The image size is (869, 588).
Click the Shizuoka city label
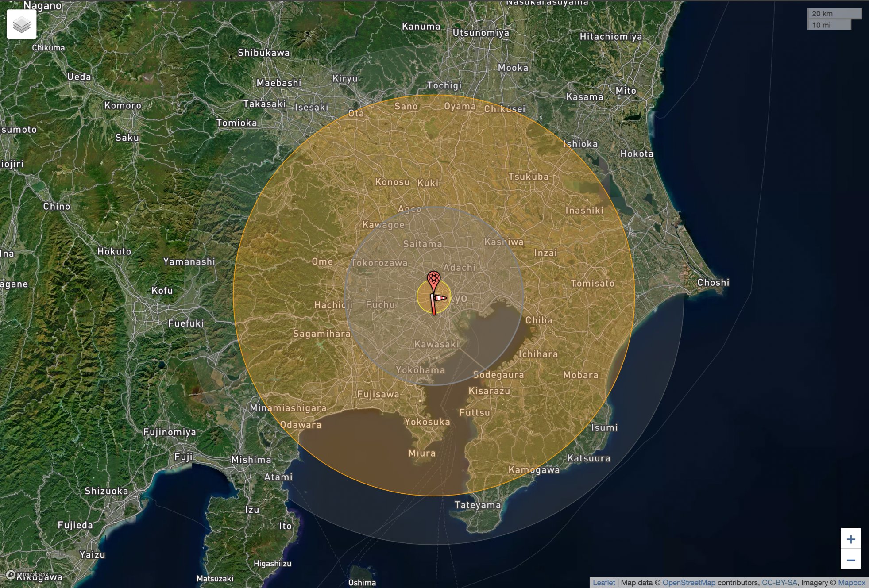(106, 491)
